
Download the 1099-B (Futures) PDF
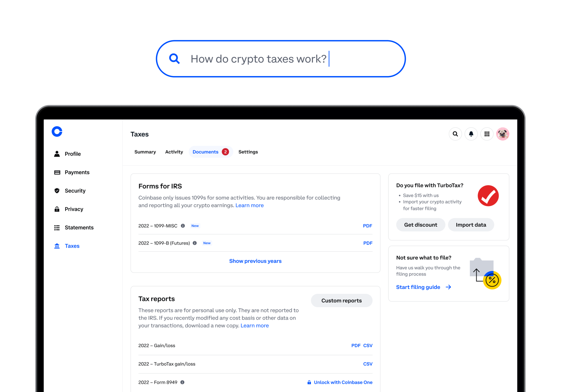point(368,243)
